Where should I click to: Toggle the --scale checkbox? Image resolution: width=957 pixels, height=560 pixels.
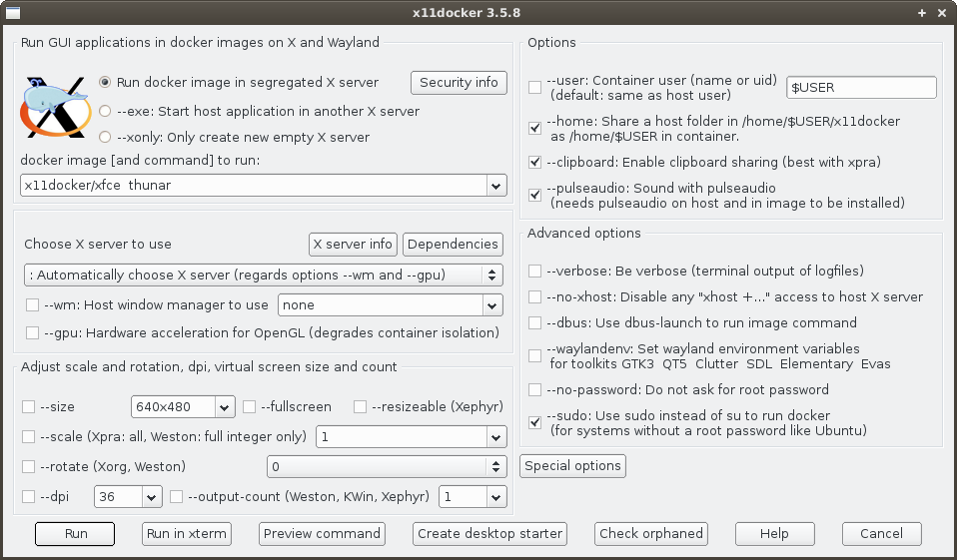[x=29, y=437]
